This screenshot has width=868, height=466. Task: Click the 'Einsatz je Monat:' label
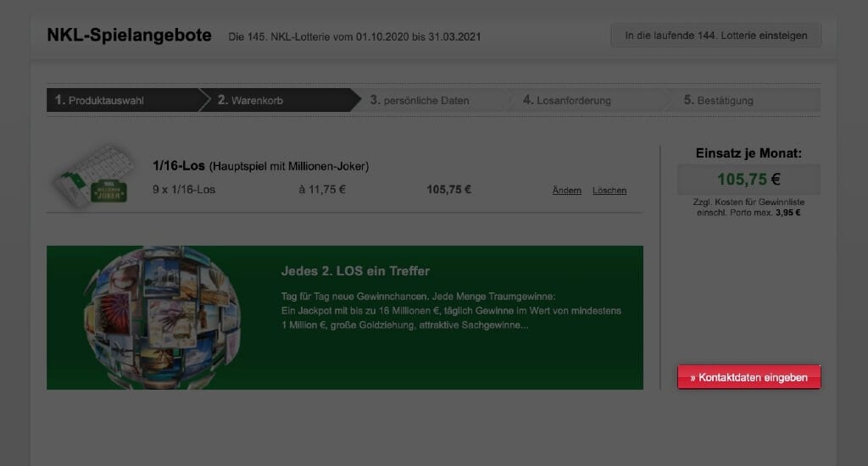click(x=748, y=153)
